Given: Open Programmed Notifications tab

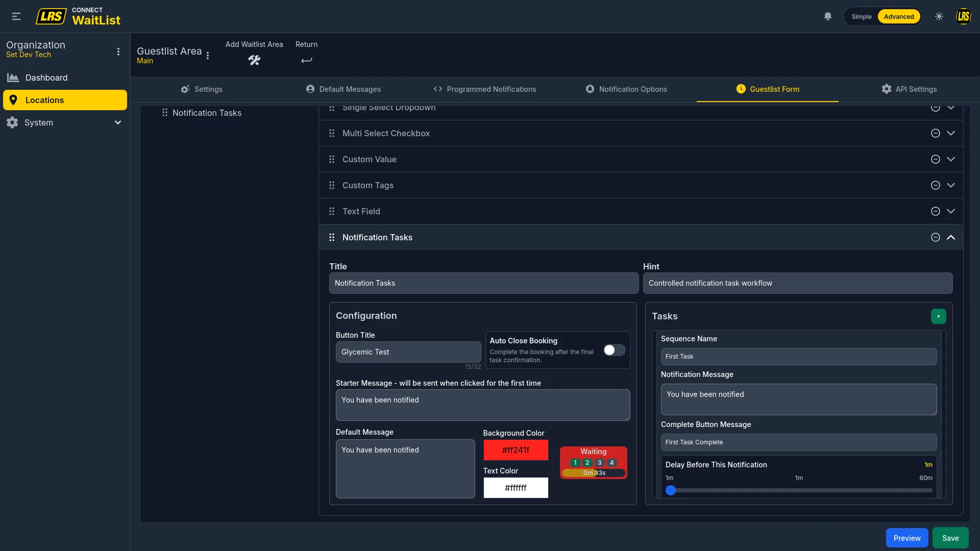Looking at the screenshot, I should pyautogui.click(x=485, y=89).
